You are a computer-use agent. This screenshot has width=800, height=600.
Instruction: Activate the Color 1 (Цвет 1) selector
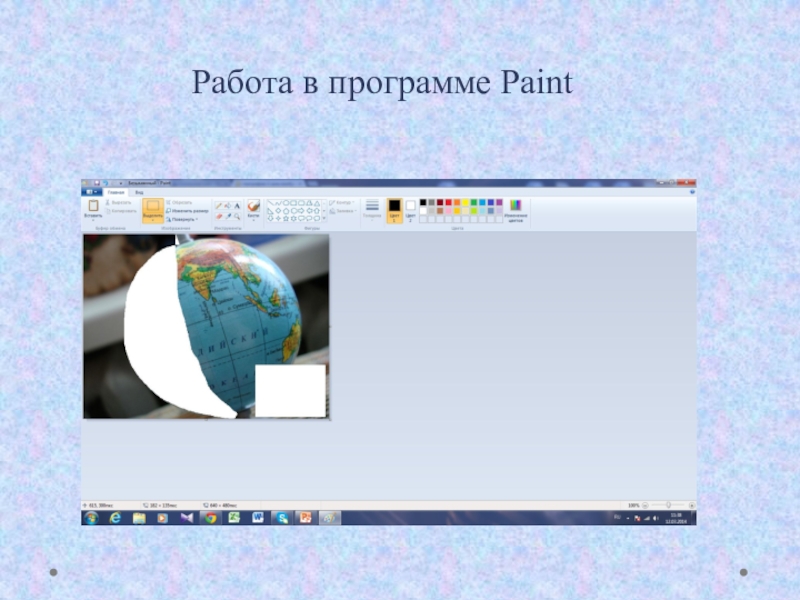click(x=394, y=208)
